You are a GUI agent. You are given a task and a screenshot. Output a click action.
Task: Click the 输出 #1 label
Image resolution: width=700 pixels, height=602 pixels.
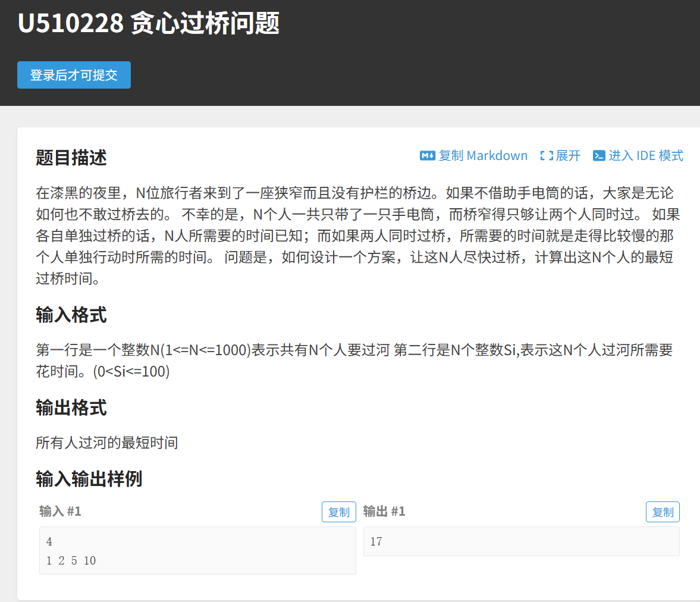point(384,512)
